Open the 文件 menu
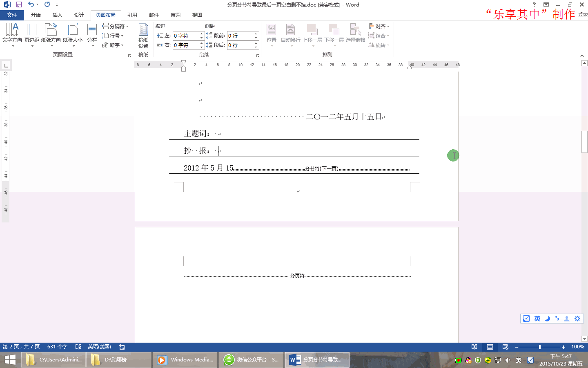The width and height of the screenshot is (588, 368). click(x=12, y=15)
